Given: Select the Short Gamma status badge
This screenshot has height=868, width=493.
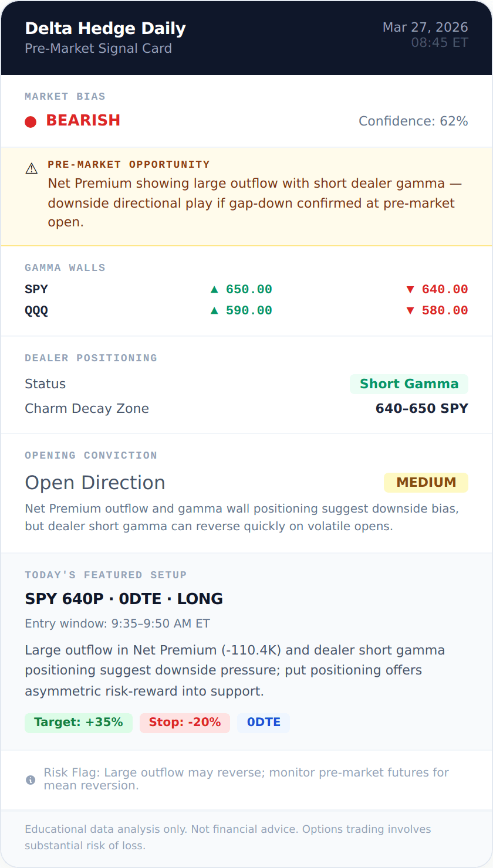Looking at the screenshot, I should click(x=408, y=384).
